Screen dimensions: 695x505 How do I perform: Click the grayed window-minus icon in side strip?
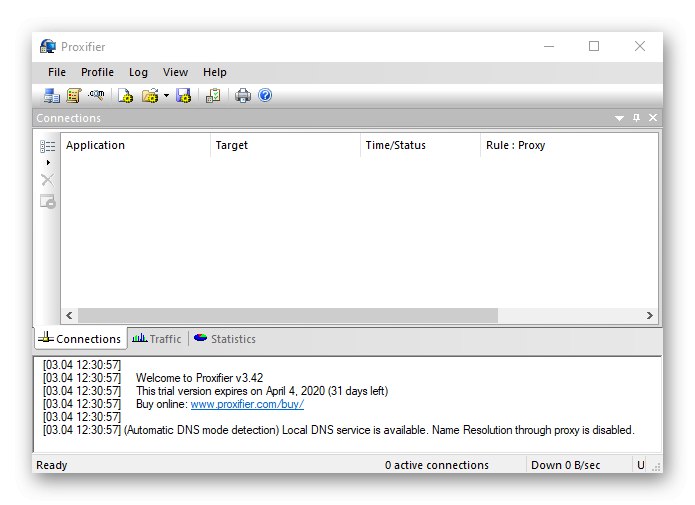click(47, 202)
